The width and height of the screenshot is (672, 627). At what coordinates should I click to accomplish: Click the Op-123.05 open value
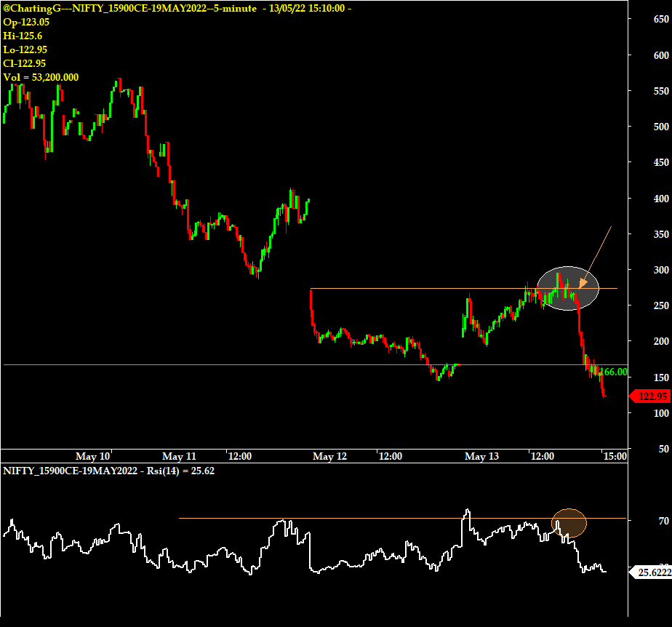coord(26,22)
